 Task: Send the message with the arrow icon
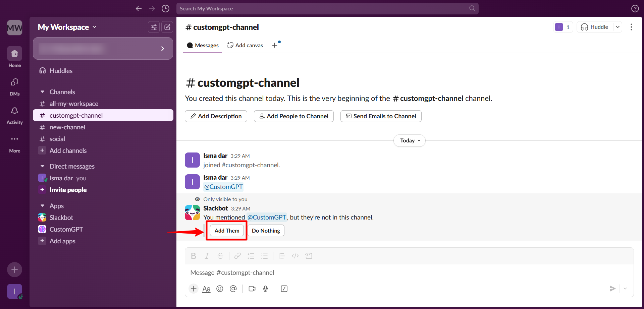click(612, 289)
